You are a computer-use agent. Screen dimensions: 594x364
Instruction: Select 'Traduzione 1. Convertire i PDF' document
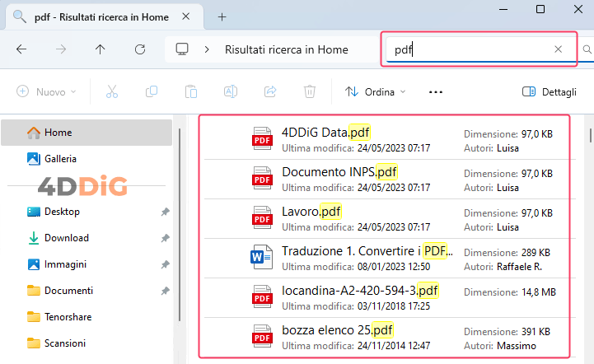pyautogui.click(x=390, y=259)
